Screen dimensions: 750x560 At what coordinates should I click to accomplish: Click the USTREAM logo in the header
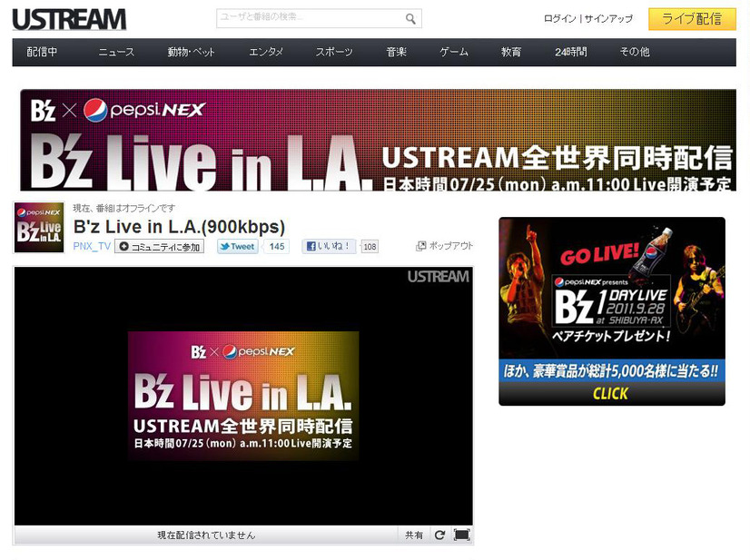tap(69, 20)
